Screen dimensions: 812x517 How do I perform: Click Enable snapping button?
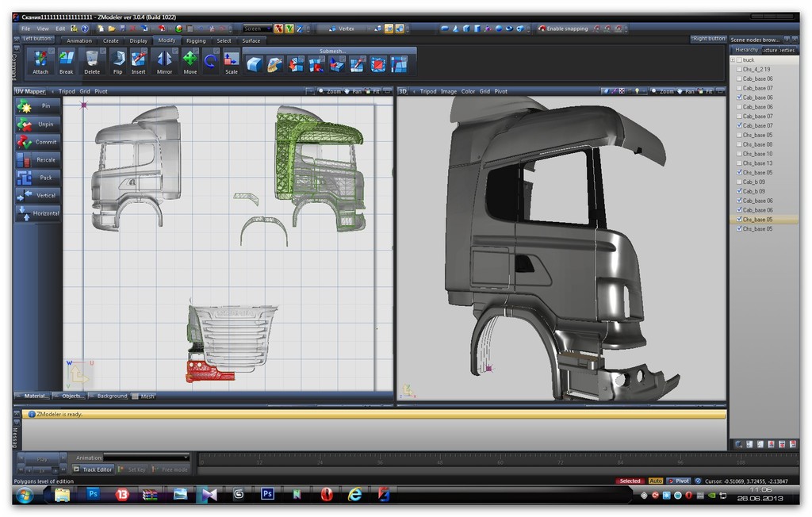(x=563, y=29)
